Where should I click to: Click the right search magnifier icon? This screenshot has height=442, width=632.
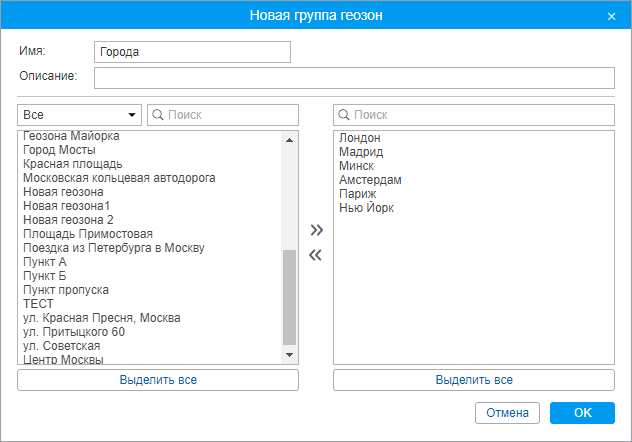point(344,115)
